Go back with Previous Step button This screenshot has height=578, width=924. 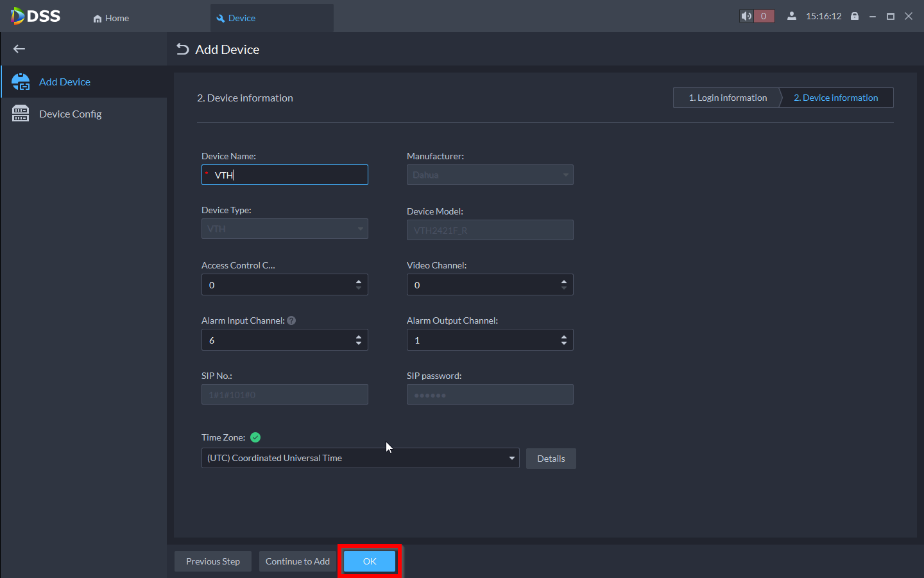(x=213, y=561)
